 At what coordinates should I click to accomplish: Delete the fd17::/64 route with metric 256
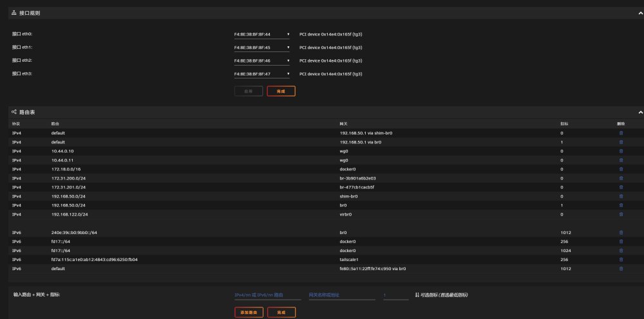coord(621,242)
